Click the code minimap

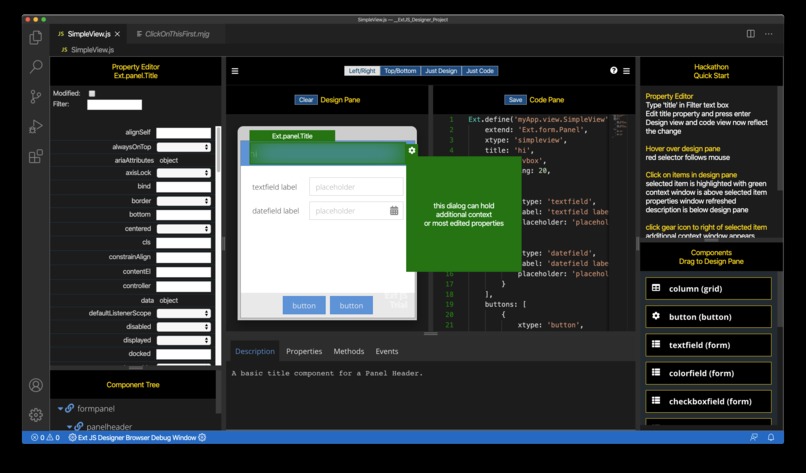point(621,125)
